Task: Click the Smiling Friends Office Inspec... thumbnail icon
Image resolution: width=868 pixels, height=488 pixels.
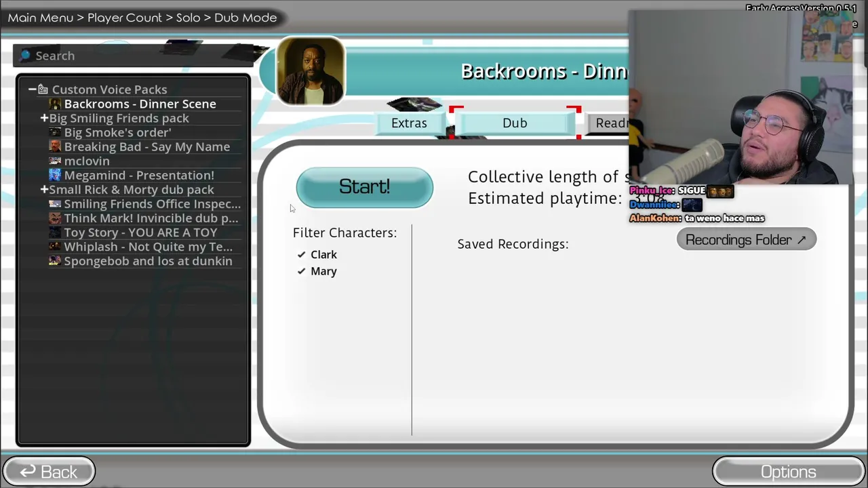Action: click(x=55, y=203)
